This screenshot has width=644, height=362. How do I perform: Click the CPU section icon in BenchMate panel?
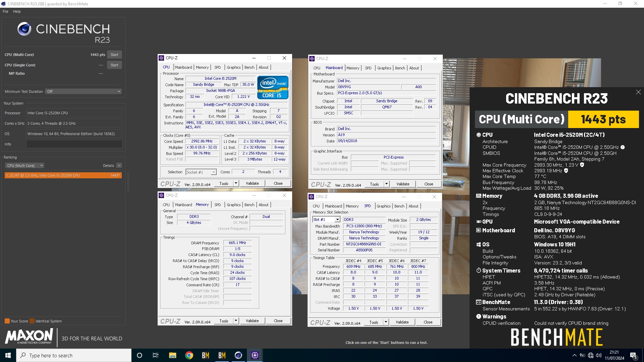point(479,135)
